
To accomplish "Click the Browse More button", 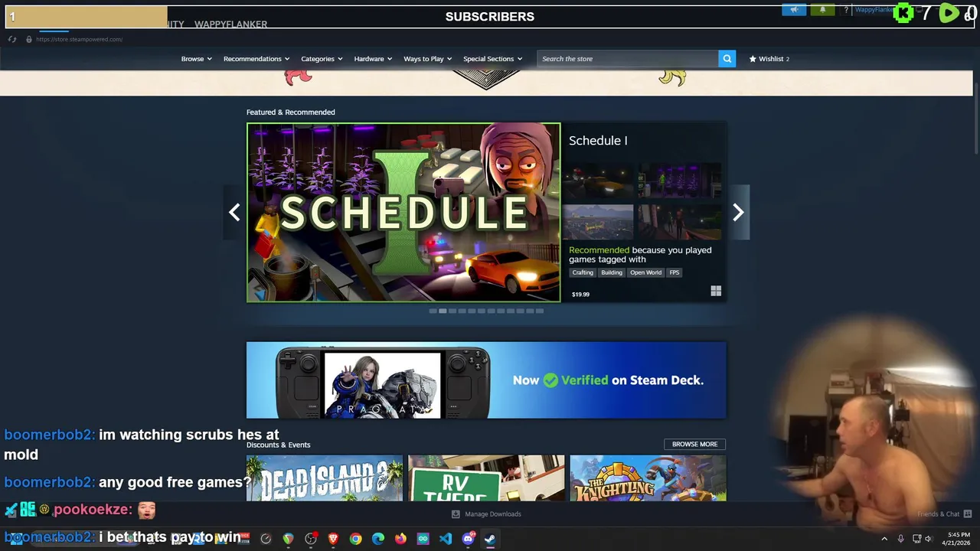I will click(x=694, y=444).
